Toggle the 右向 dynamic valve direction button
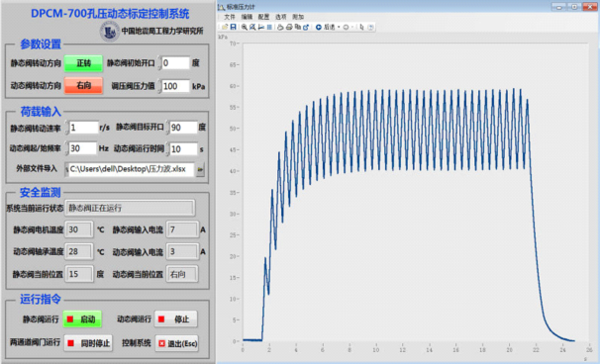 click(83, 86)
